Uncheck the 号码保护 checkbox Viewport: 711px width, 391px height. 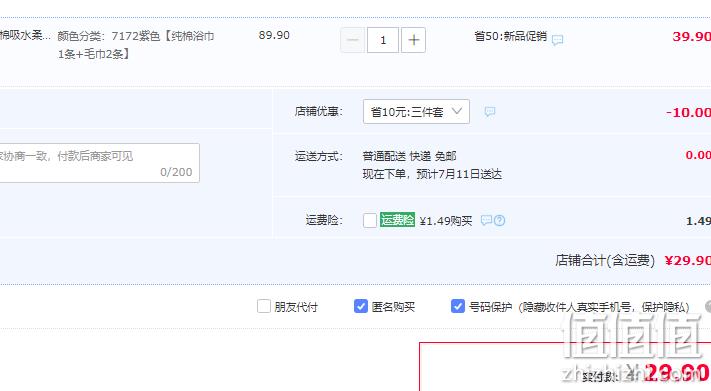[x=458, y=306]
